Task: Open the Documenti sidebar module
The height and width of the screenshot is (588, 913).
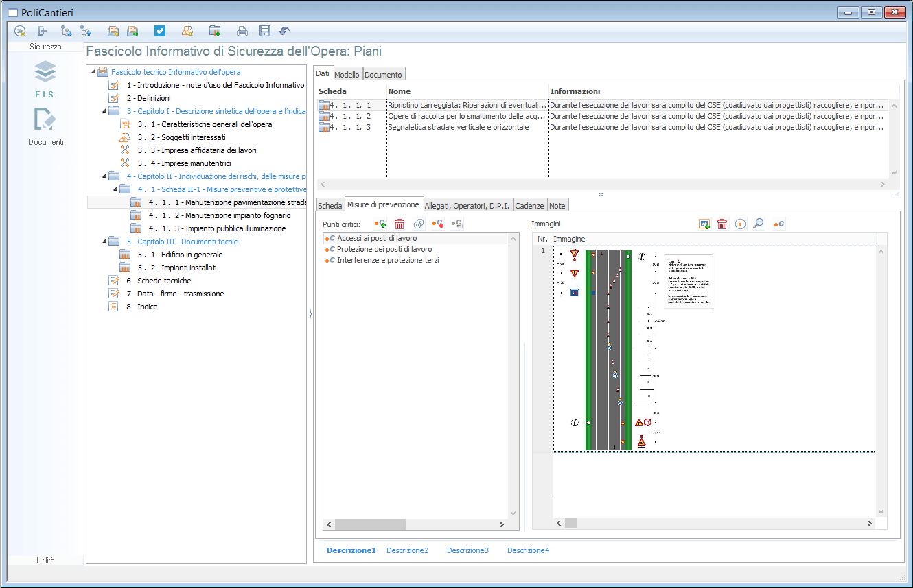Action: 45,127
